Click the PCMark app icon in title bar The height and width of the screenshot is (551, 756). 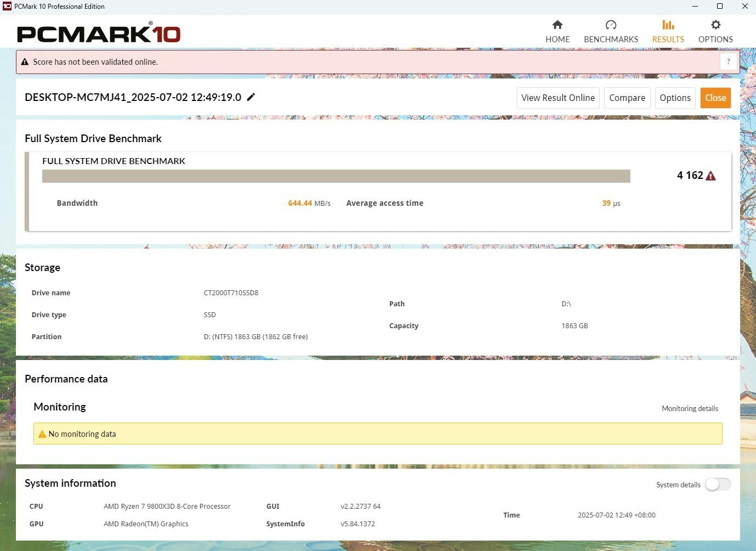click(x=7, y=6)
